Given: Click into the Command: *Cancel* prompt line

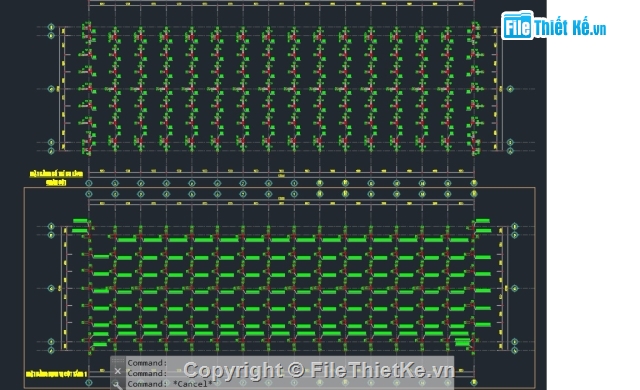Looking at the screenshot, I should pos(170,384).
